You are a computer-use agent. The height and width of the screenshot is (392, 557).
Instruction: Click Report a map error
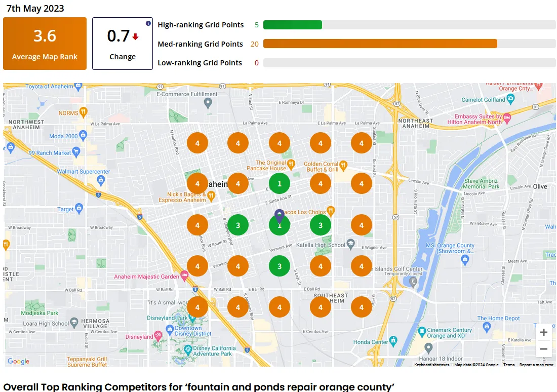pos(536,365)
